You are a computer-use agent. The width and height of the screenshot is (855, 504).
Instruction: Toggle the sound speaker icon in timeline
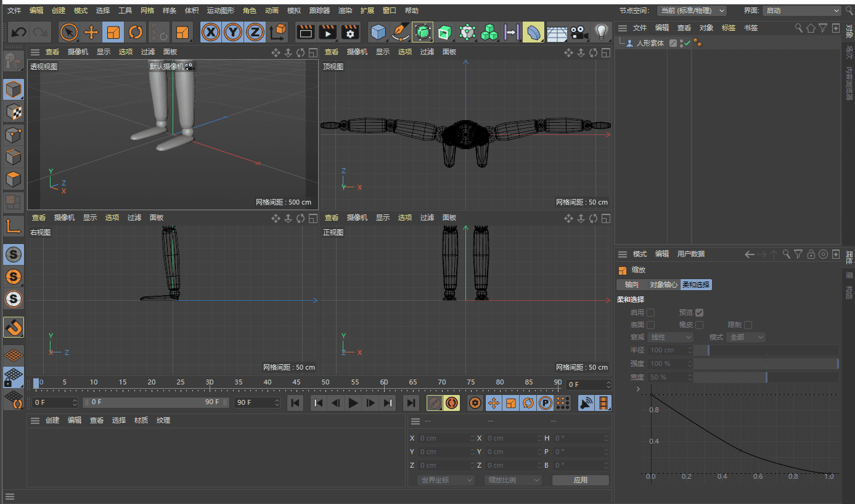pyautogui.click(x=586, y=403)
